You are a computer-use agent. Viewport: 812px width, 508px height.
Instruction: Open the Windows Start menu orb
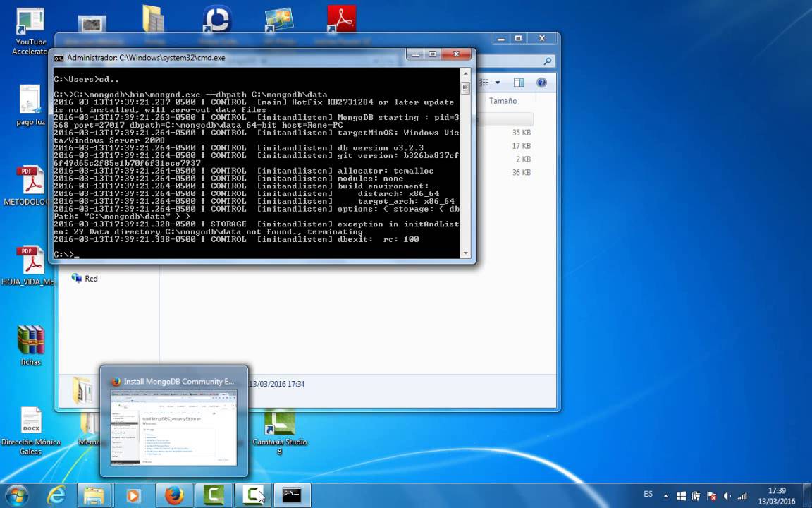pyautogui.click(x=17, y=495)
